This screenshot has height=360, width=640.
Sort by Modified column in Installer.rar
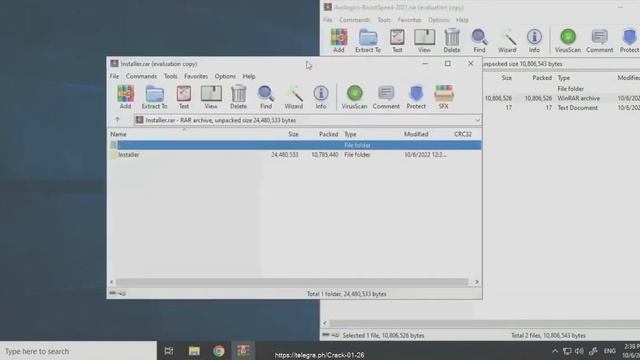coord(416,134)
